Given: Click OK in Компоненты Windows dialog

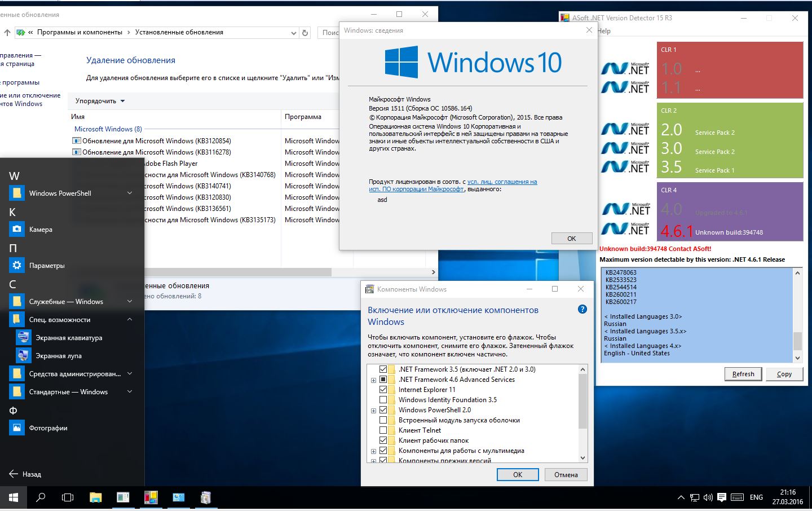Looking at the screenshot, I should [518, 475].
